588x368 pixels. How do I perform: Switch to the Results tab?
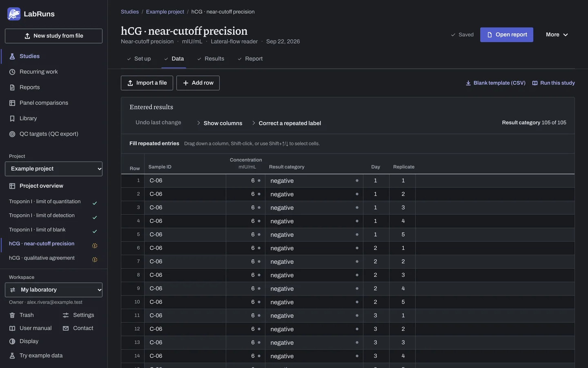tap(211, 59)
